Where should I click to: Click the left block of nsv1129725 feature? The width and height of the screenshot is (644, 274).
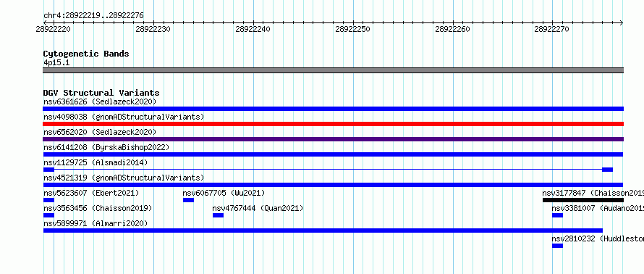coord(48,170)
